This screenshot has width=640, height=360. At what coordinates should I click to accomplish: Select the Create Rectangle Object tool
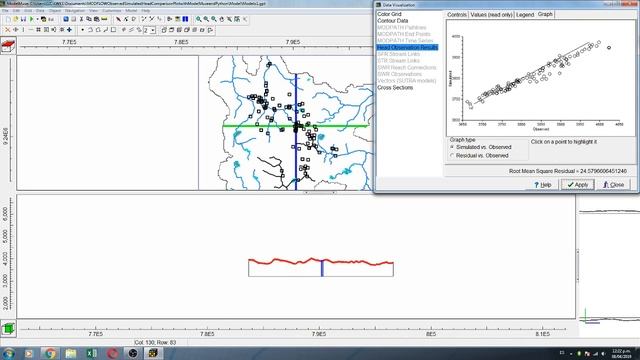pyautogui.click(x=114, y=30)
